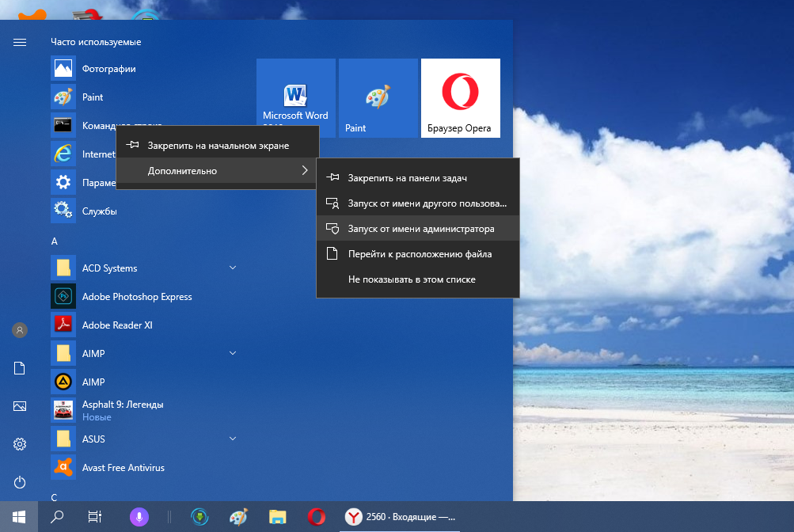
Task: Click the Power button in Start sidebar
Action: coord(20,482)
